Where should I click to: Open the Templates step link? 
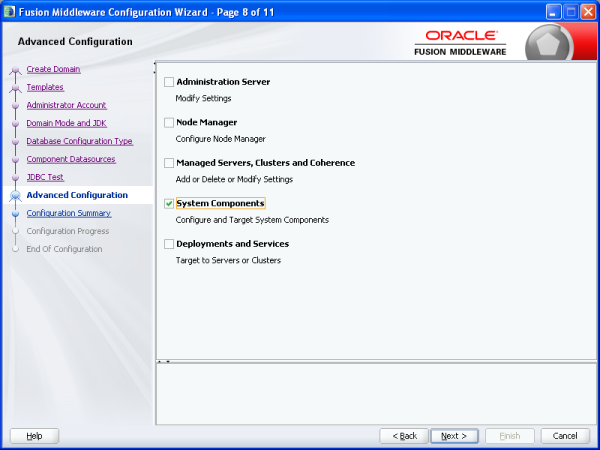45,87
